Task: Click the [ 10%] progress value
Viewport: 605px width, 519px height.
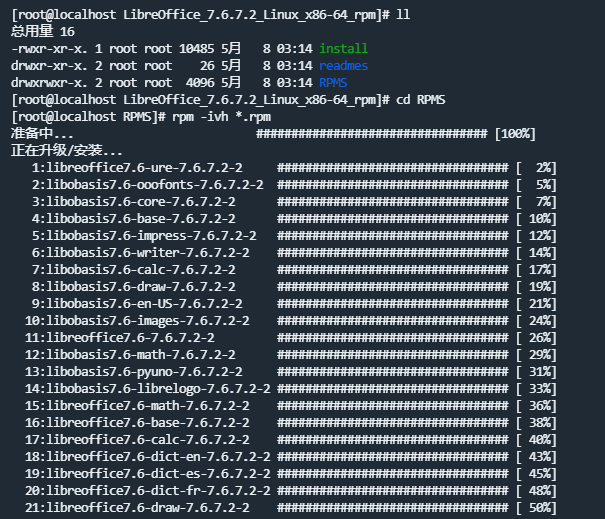Action: pyautogui.click(x=536, y=218)
